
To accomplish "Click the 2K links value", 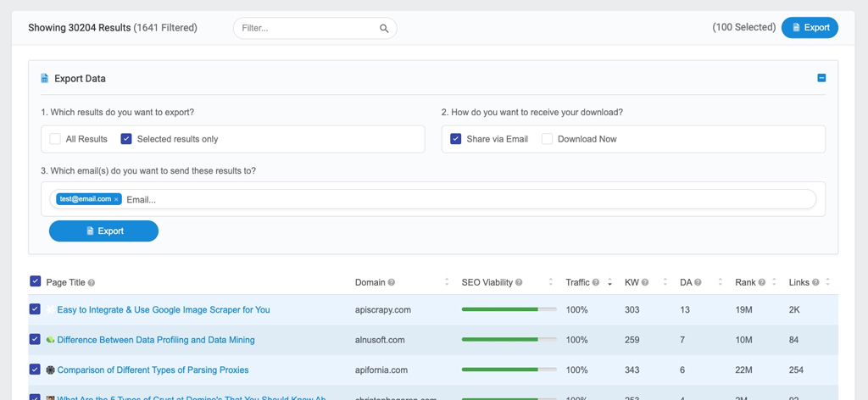I will pos(794,310).
